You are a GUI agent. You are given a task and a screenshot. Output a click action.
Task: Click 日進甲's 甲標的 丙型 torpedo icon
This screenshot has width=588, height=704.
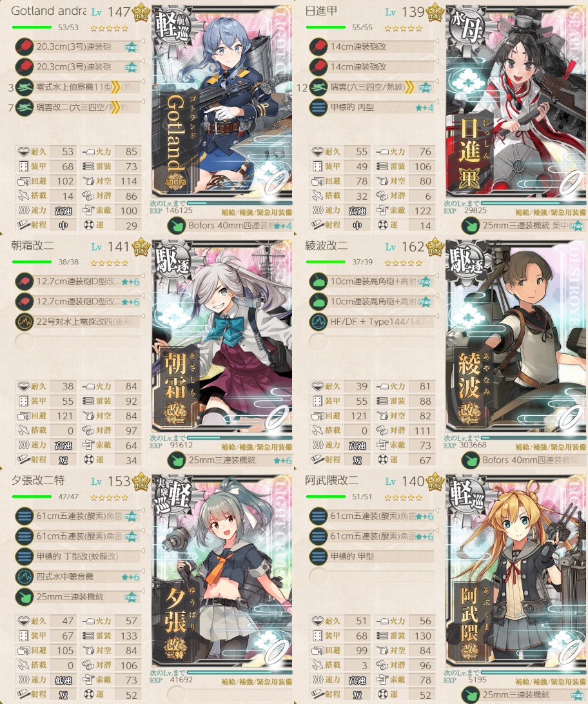[318, 108]
